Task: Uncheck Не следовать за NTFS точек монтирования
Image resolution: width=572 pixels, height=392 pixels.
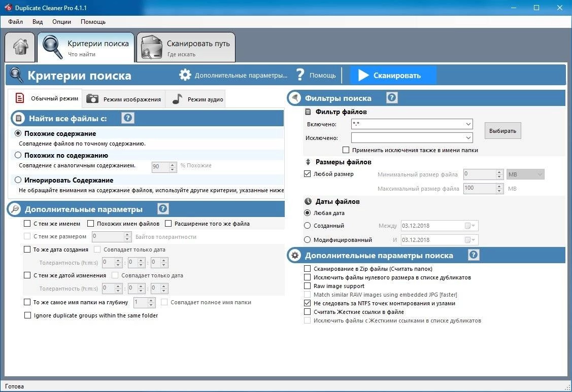Action: coord(307,303)
